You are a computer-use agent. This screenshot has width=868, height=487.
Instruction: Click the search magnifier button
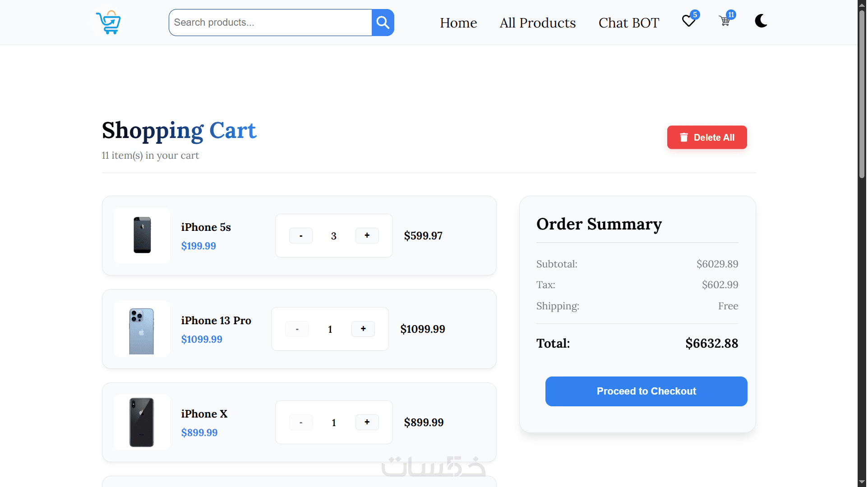point(383,23)
